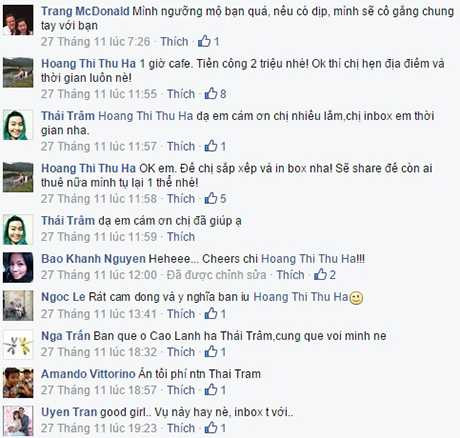Click thumbs-up icon on Uyen Tran's comment
The image size is (460, 438).
tap(211, 428)
